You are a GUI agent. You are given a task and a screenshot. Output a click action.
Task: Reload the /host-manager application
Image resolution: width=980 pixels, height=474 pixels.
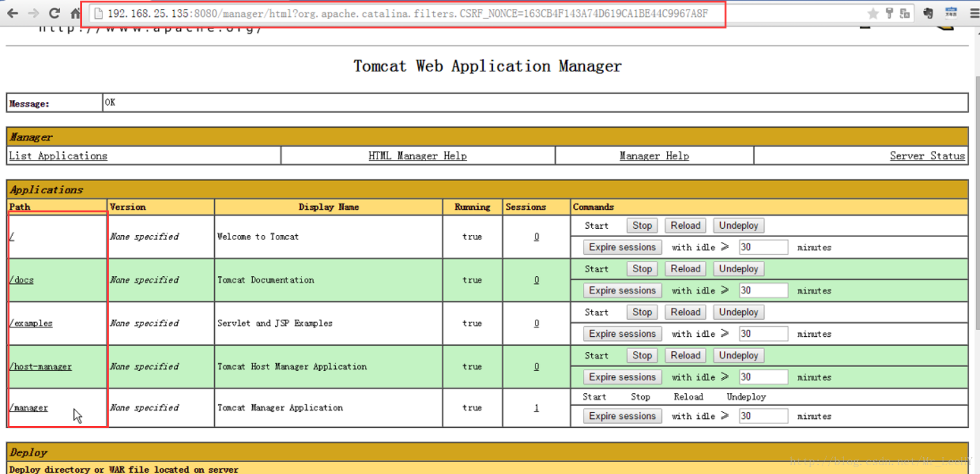685,355
